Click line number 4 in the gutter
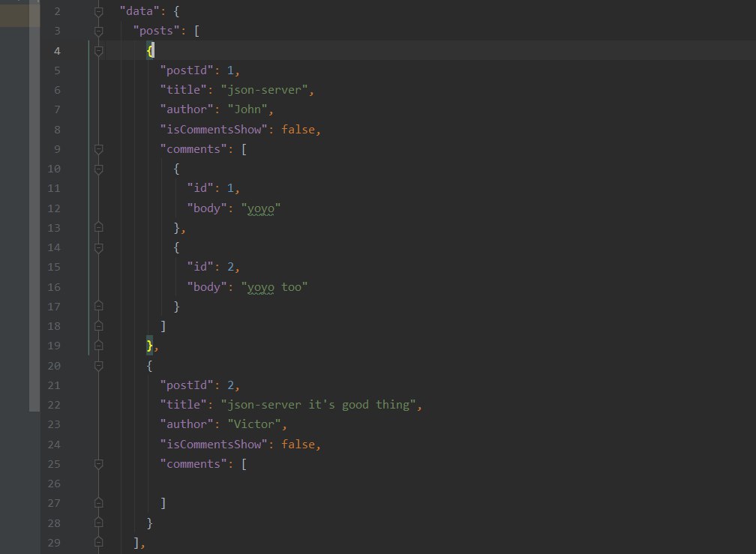Image resolution: width=756 pixels, height=554 pixels. pos(57,51)
